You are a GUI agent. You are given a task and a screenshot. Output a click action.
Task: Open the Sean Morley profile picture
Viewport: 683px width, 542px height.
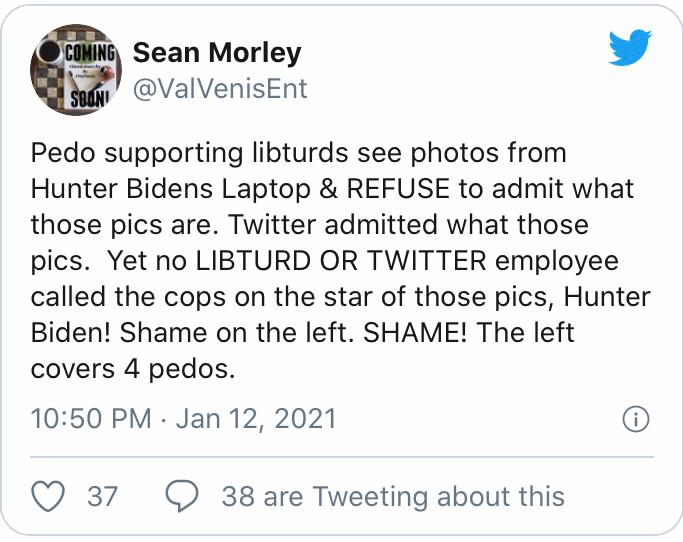point(75,70)
